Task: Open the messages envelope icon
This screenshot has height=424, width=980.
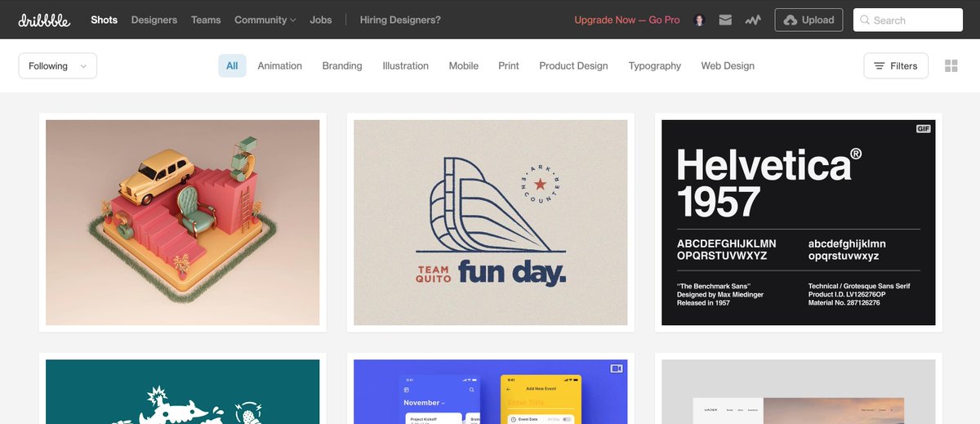Action: tap(725, 20)
